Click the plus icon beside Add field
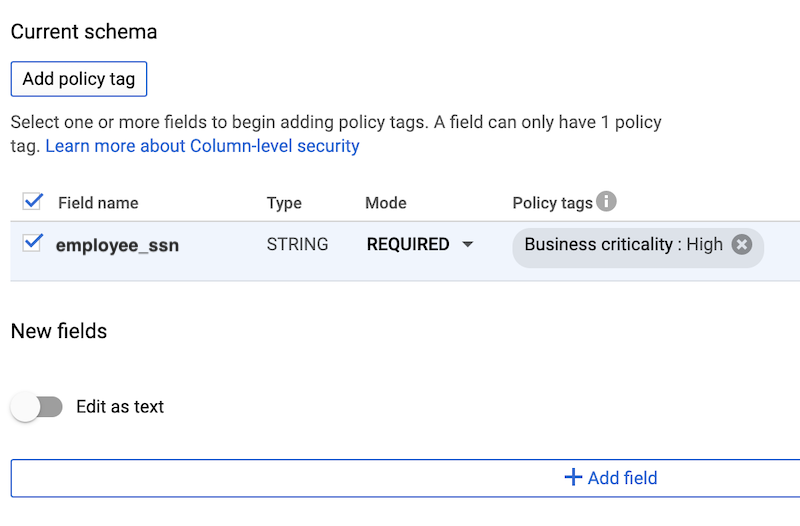 click(573, 478)
